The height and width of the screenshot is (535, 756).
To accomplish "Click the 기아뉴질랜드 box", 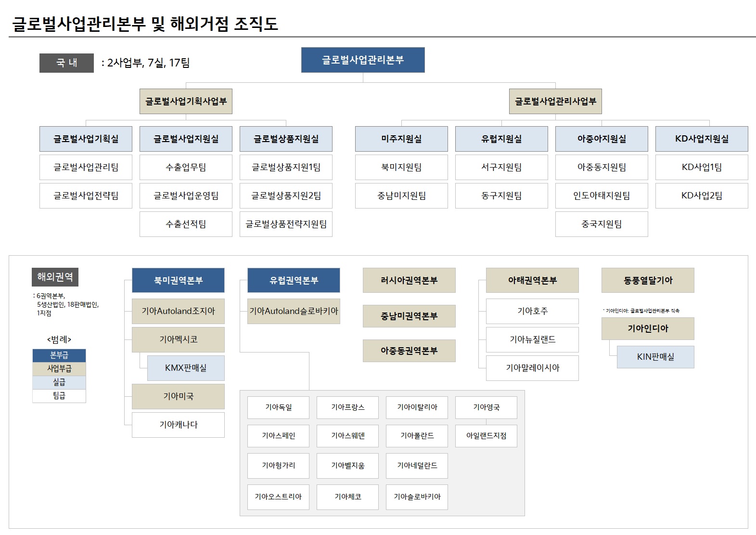I will pos(532,339).
